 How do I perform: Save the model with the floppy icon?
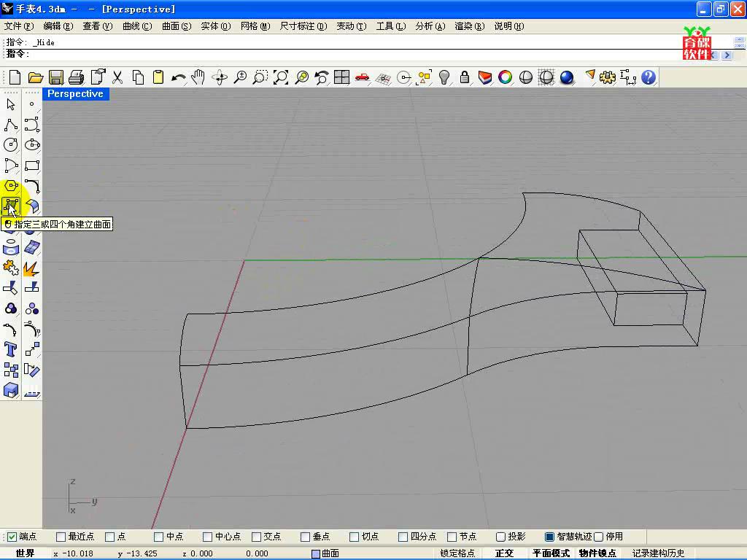click(55, 77)
